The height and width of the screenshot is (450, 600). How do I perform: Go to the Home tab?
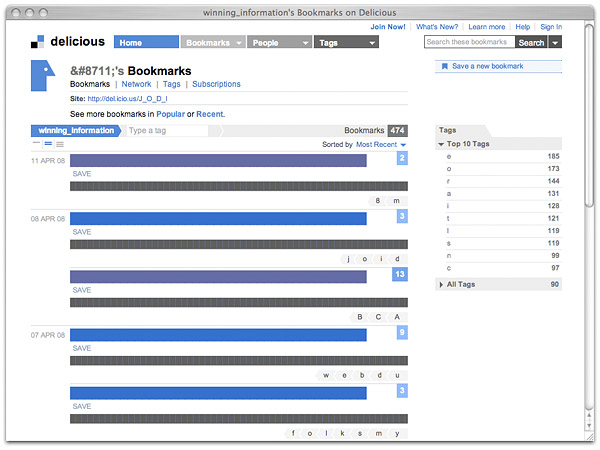146,43
